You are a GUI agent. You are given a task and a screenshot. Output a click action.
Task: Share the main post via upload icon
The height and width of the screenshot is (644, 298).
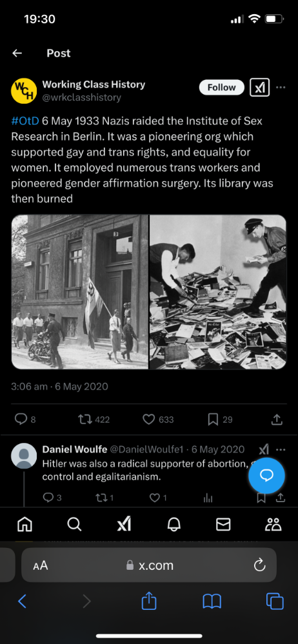click(277, 419)
